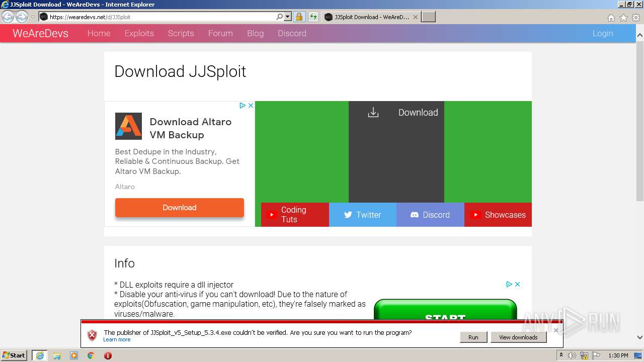The width and height of the screenshot is (644, 362).
Task: Click the security lock icon
Action: (299, 17)
